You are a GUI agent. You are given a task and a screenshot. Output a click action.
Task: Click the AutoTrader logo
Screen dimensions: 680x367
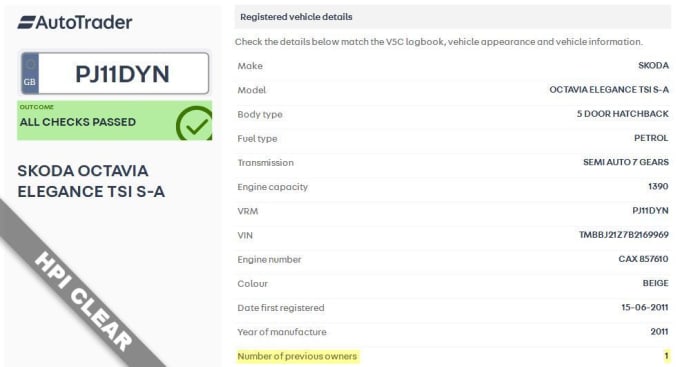coord(75,23)
